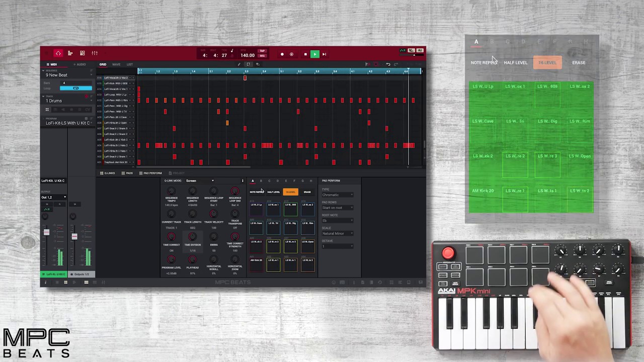Open the Octave dropdown
The image size is (644, 362).
coord(337,246)
